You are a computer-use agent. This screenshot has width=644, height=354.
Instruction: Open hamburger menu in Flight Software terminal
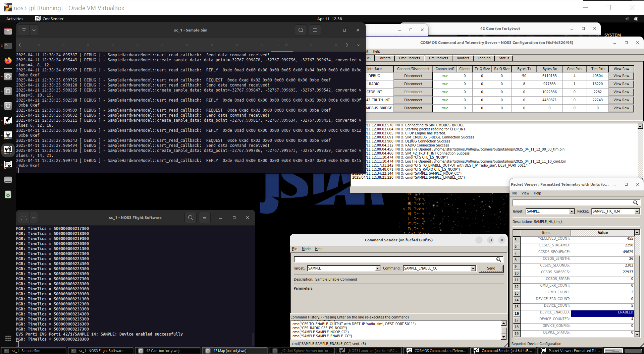click(x=205, y=218)
